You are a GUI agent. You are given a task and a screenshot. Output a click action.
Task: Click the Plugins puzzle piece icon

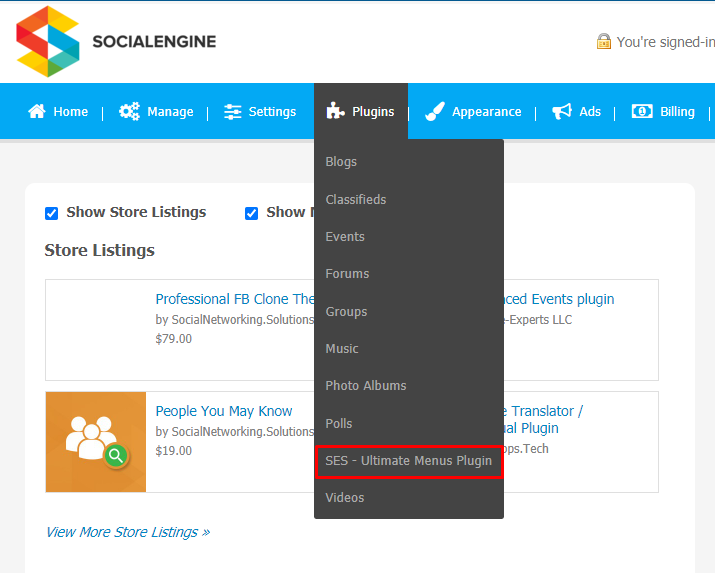coord(335,111)
